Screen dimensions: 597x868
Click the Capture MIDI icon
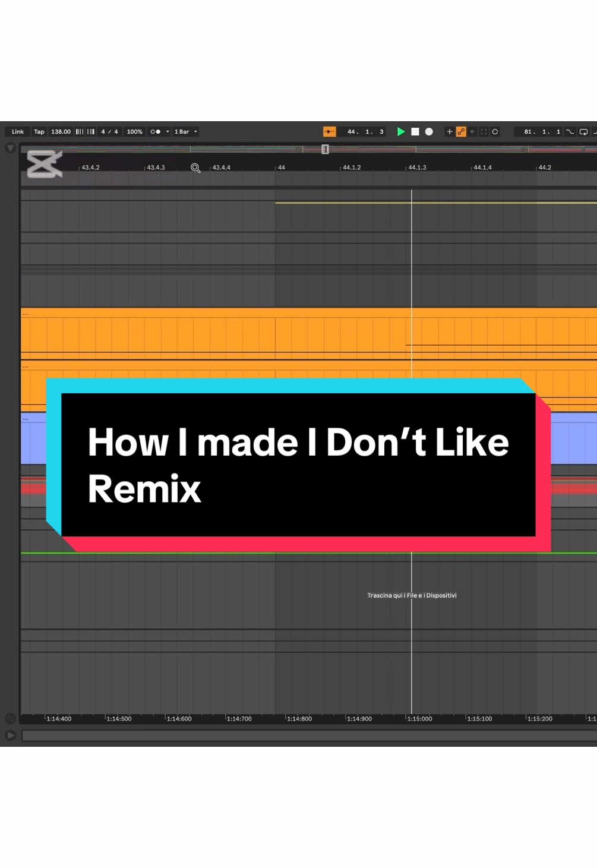(484, 132)
